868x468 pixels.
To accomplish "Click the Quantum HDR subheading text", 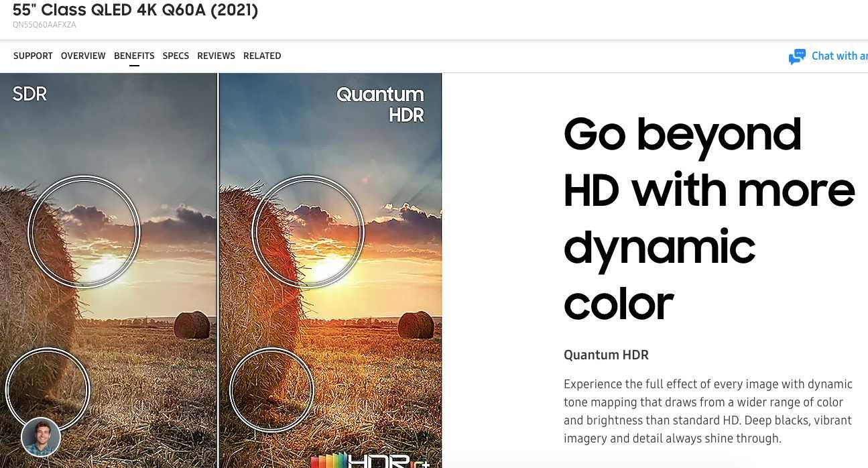I will (x=606, y=355).
